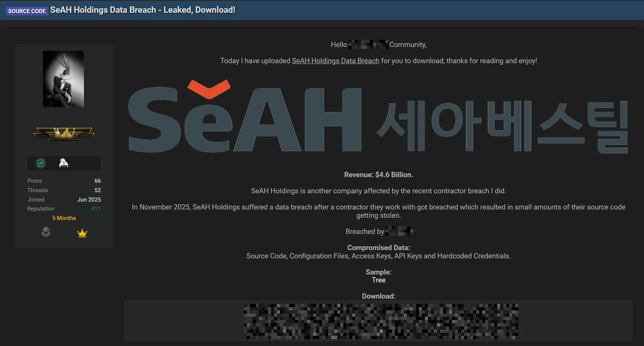
Task: Click the gold crown award icon
Action: (82, 233)
